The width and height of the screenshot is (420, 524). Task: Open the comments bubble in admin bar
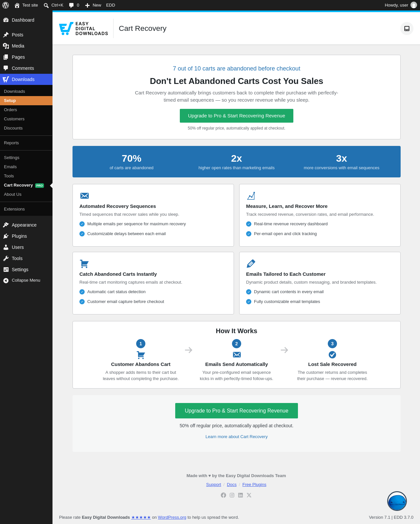click(74, 5)
